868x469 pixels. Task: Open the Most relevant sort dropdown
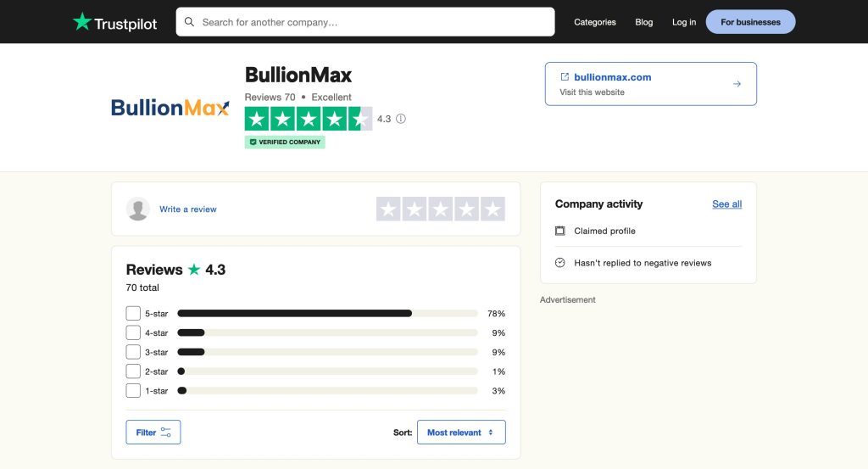tap(460, 433)
